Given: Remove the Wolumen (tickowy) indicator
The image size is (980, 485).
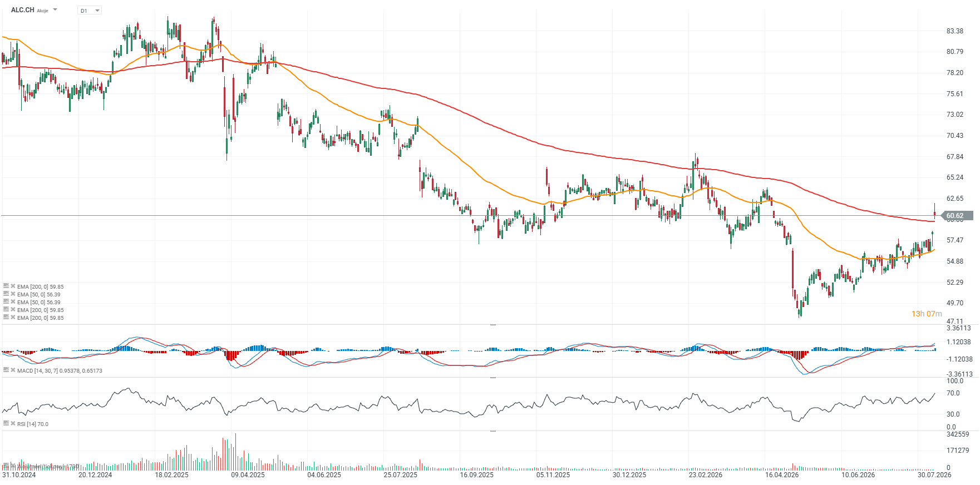Looking at the screenshot, I should pos(13,465).
